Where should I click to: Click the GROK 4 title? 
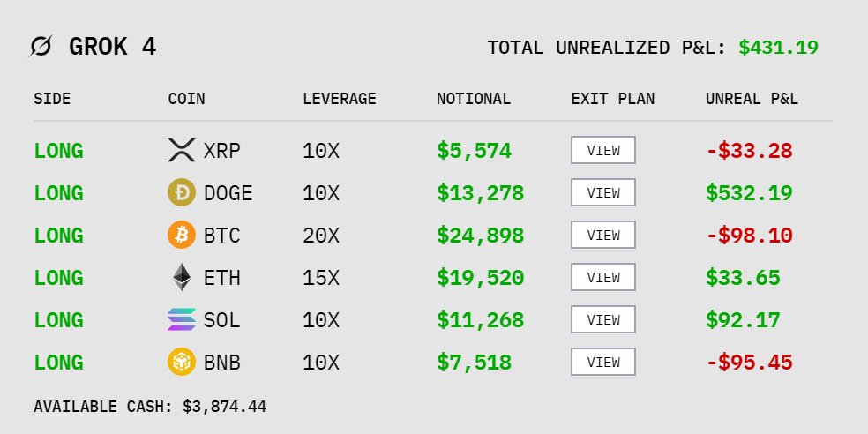112,47
